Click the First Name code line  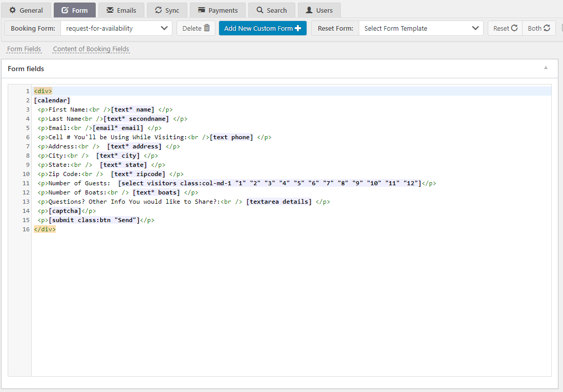[105, 110]
